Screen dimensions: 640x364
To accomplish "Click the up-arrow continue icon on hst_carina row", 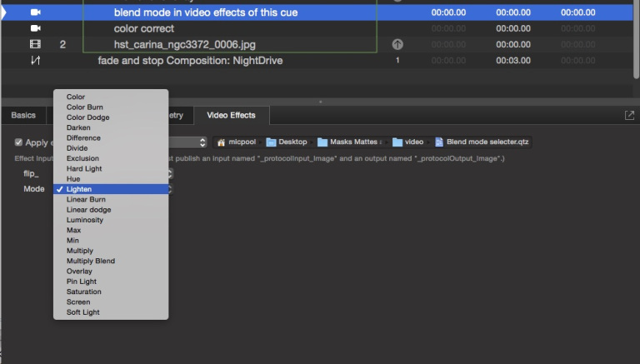I will coord(397,44).
